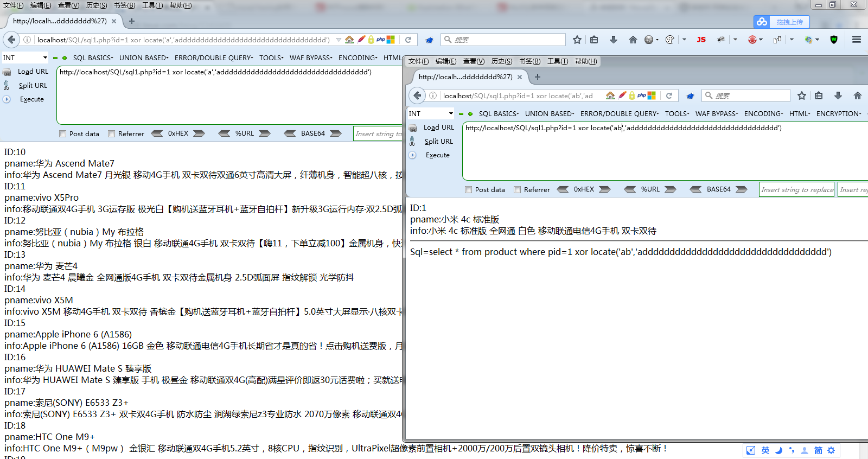The width and height of the screenshot is (868, 459).
Task: Open the 文件(F) menu in the left window
Action: click(13, 5)
